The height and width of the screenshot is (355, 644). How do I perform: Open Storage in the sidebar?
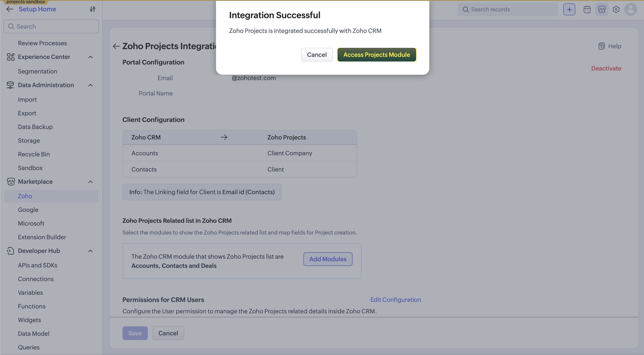click(29, 141)
